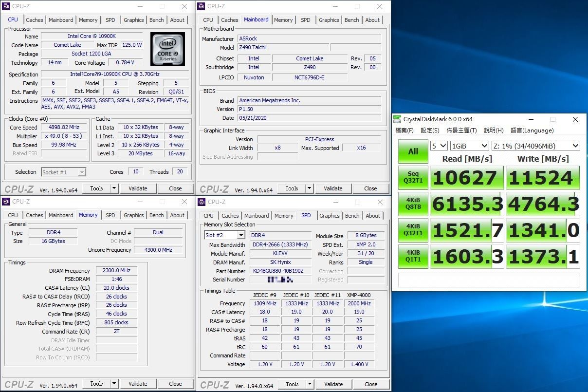Click the DRAM Frequency value 2300.0 MHz
This screenshot has height=392, width=588.
tap(116, 271)
